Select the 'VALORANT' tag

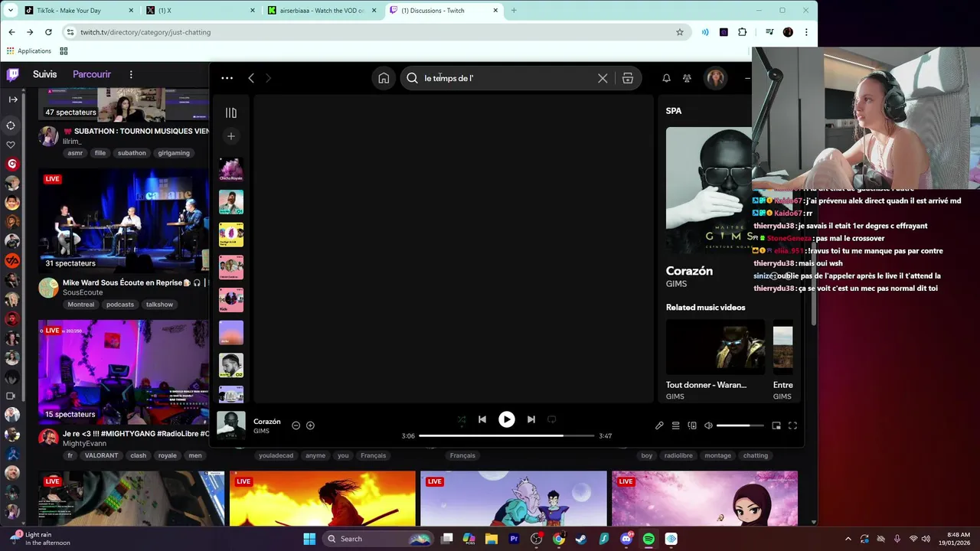coord(102,455)
